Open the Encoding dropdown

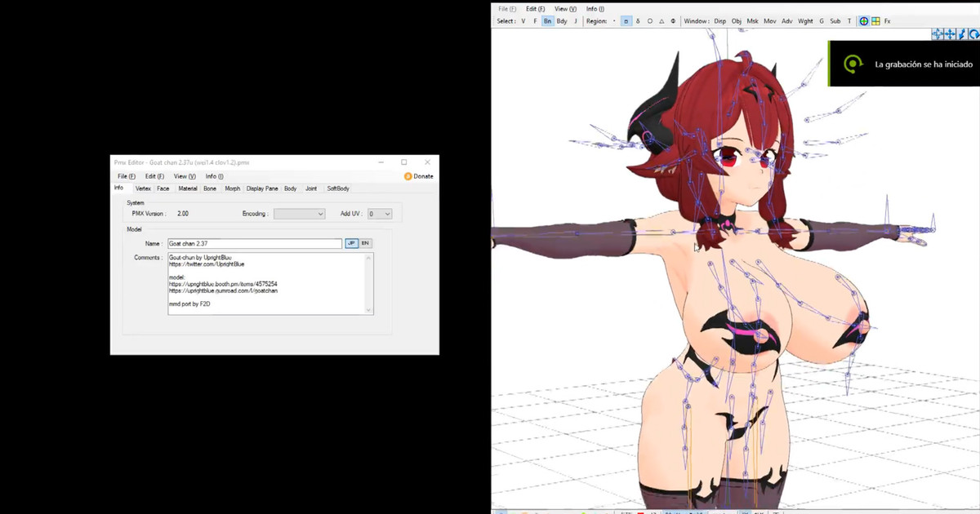[299, 214]
